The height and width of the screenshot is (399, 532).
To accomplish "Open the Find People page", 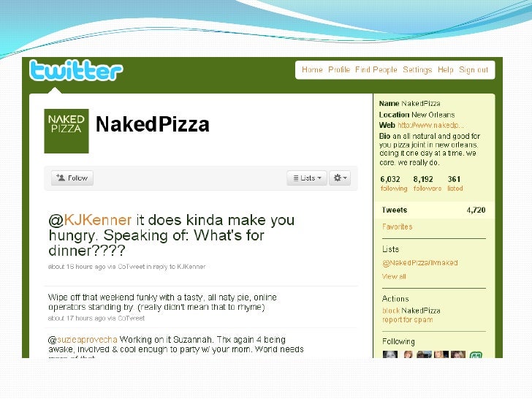I will pyautogui.click(x=376, y=69).
